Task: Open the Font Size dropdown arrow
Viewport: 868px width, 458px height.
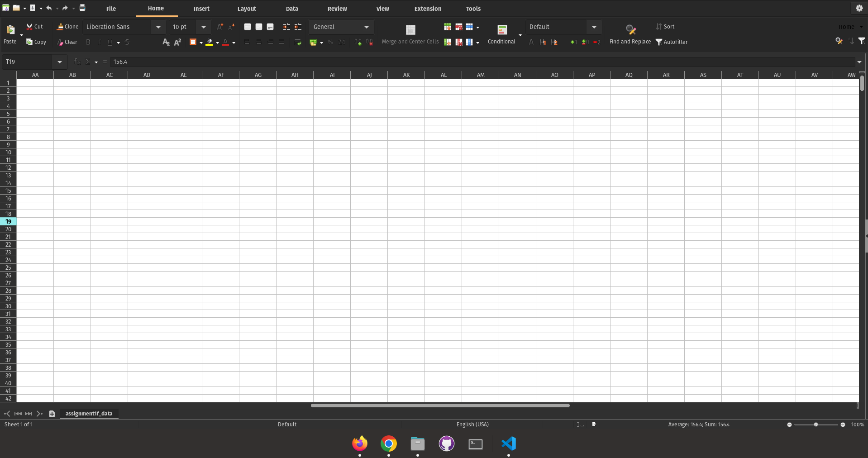Action: 204,27
